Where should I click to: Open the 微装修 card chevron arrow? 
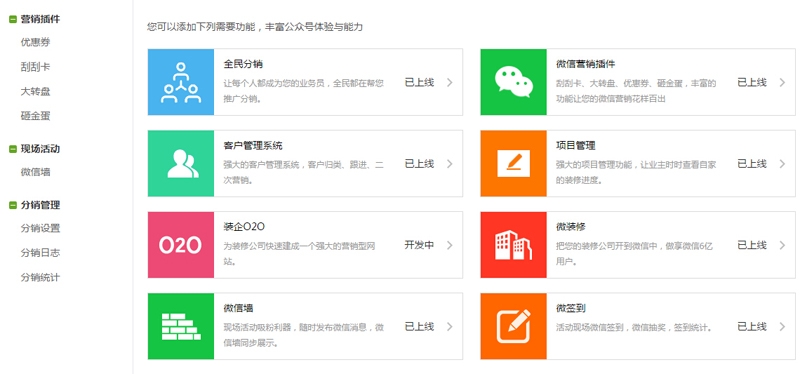(x=782, y=245)
